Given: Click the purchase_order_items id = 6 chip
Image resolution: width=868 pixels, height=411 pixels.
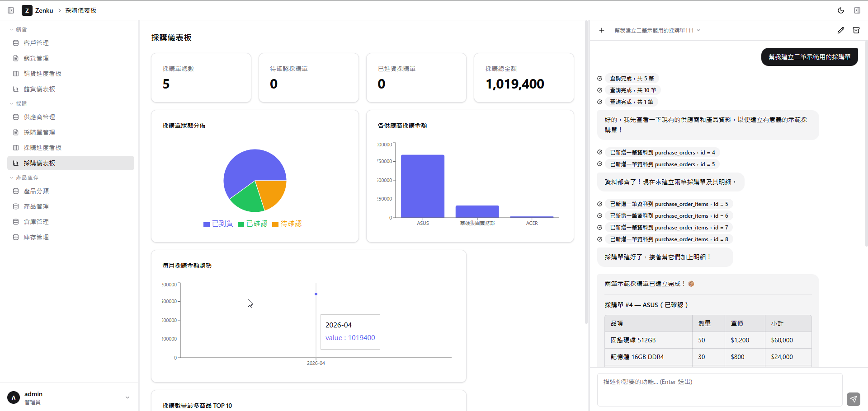Looking at the screenshot, I should pyautogui.click(x=669, y=215).
